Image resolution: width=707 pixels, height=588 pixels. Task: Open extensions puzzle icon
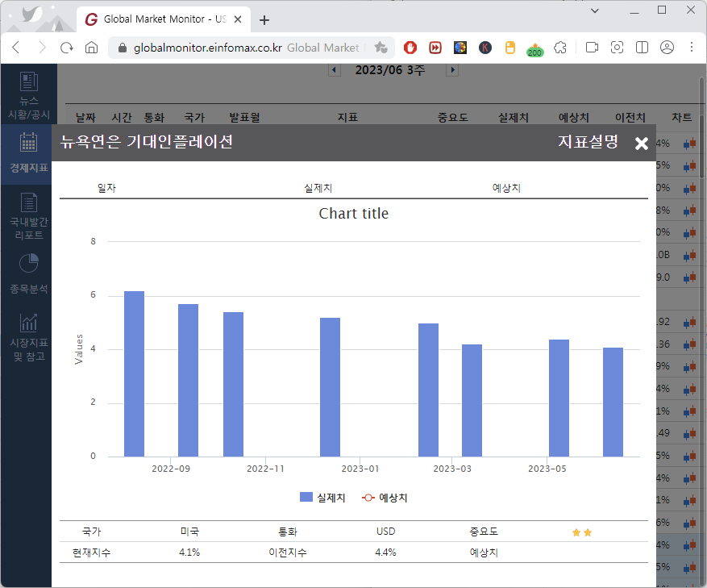pyautogui.click(x=560, y=48)
